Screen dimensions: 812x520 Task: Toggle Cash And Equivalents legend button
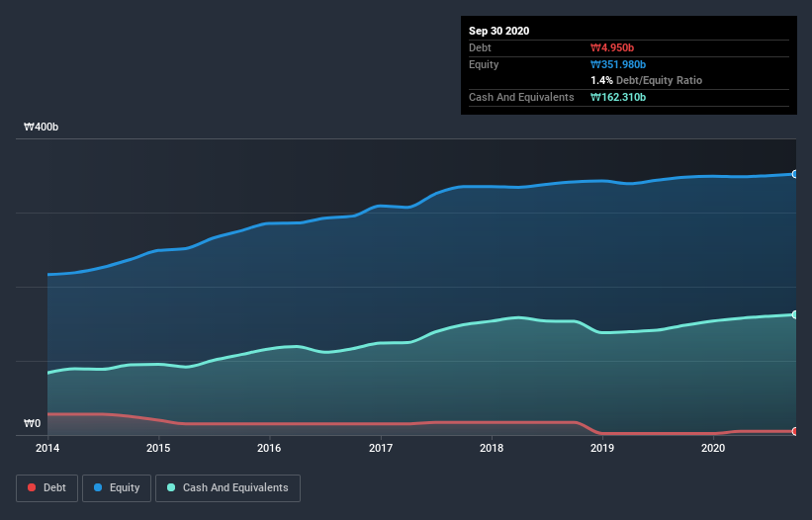(x=227, y=488)
